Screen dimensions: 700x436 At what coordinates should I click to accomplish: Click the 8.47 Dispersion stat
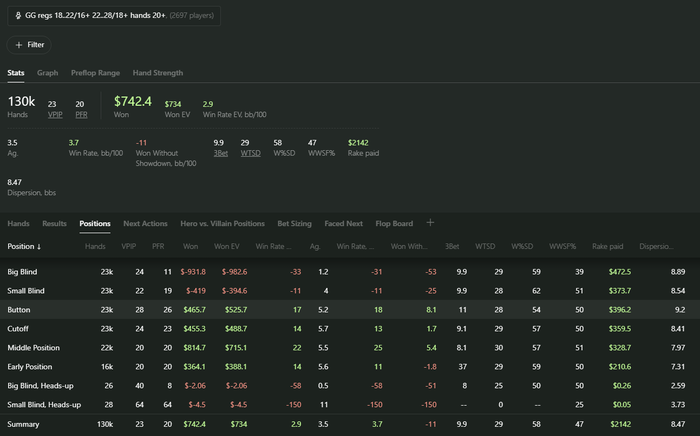[x=14, y=182]
